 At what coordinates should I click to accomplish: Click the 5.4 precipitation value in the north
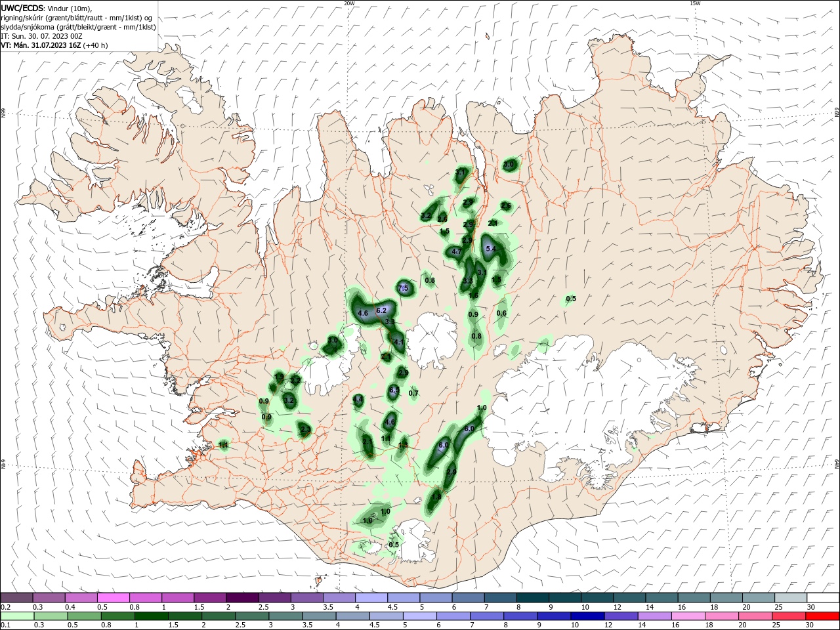(x=490, y=249)
